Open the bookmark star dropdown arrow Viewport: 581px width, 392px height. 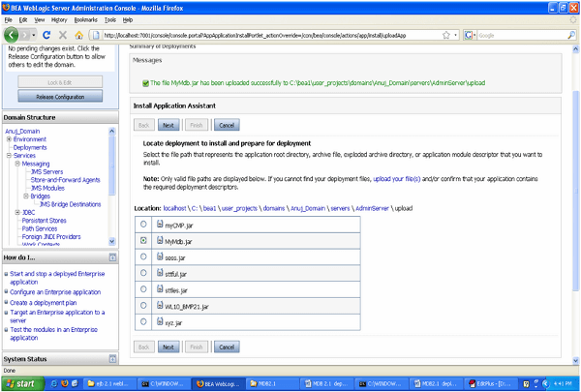coord(455,35)
